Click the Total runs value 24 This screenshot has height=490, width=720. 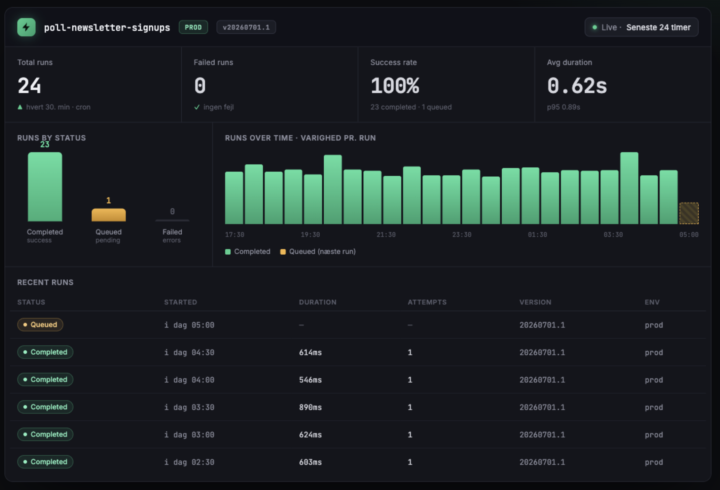coord(29,85)
